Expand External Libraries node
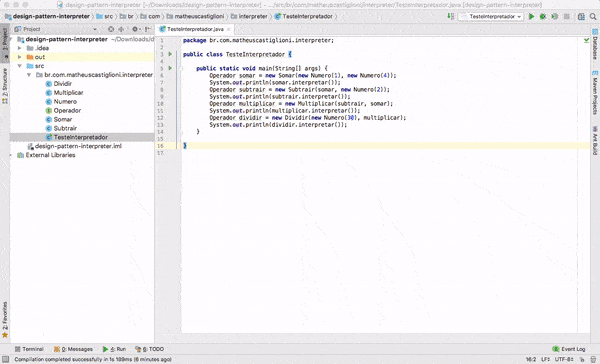Viewport: 600px width, 364px height. tap(11, 155)
